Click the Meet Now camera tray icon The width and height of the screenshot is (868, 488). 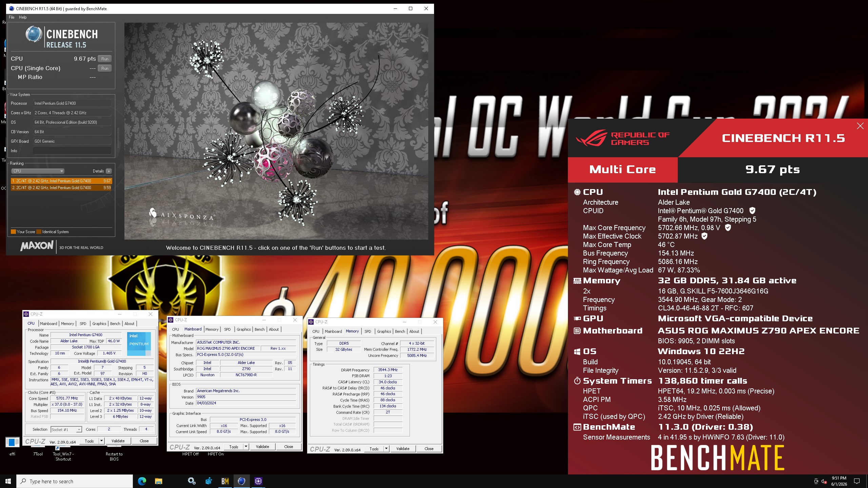point(816,481)
